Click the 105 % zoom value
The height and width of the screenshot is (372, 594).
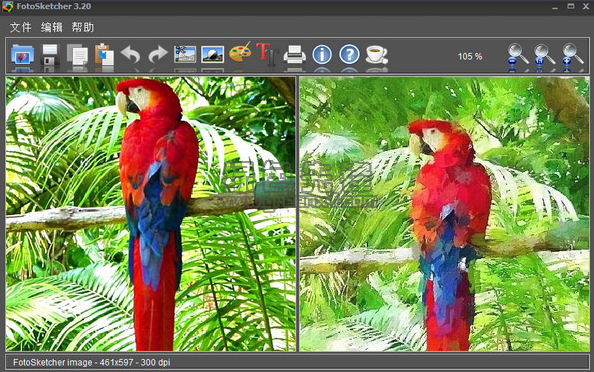tap(470, 56)
